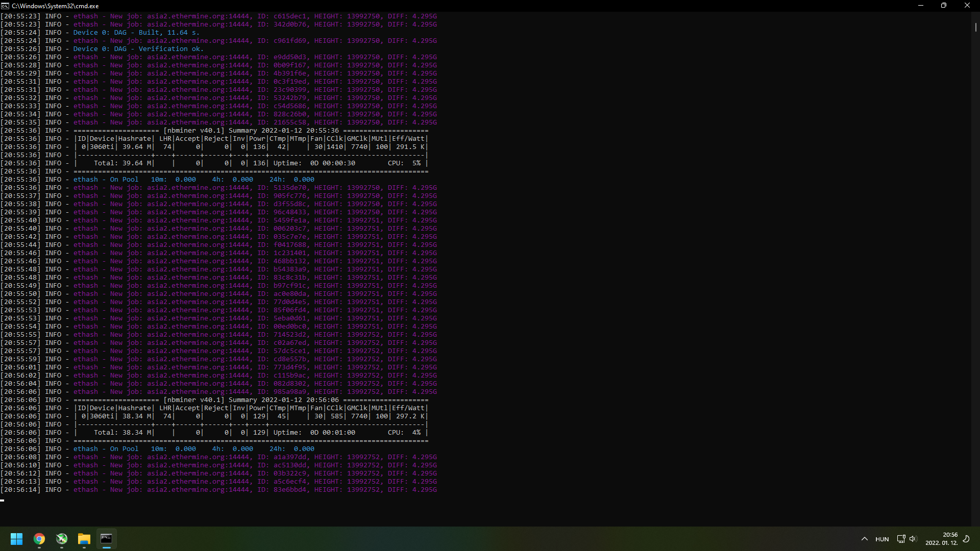Open File Explorer from the taskbar
Image resolution: width=980 pixels, height=551 pixels.
84,539
